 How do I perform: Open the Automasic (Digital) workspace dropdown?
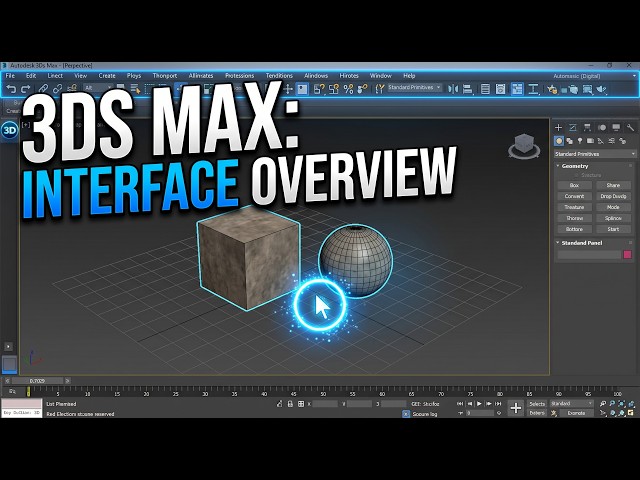594,76
